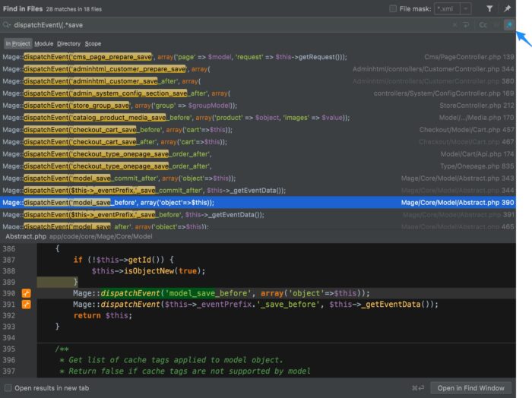Select the Module scope tab
The width and height of the screenshot is (532, 398).
[44, 43]
